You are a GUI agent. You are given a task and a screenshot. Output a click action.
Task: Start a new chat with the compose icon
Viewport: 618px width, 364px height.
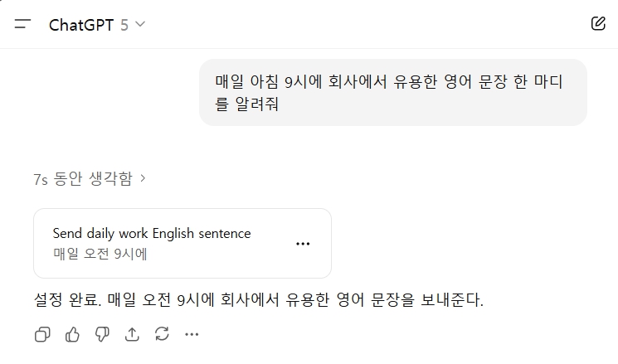598,23
